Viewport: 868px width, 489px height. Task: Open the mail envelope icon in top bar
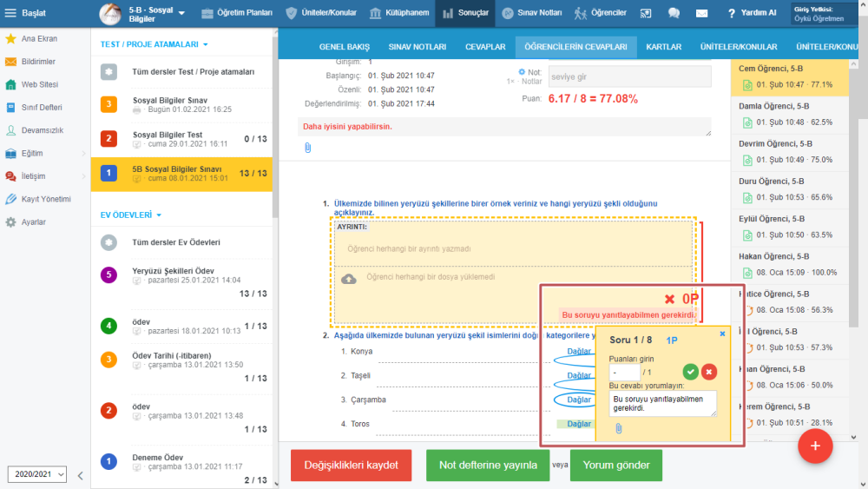[x=701, y=13]
